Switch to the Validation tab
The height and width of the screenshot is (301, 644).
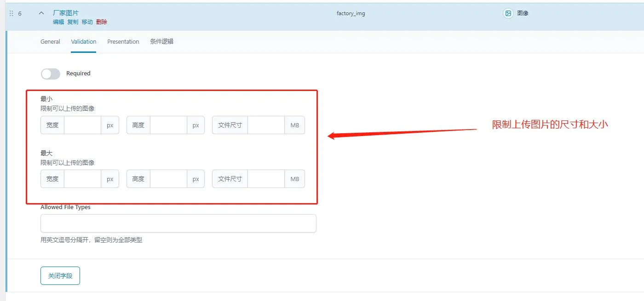click(x=84, y=42)
